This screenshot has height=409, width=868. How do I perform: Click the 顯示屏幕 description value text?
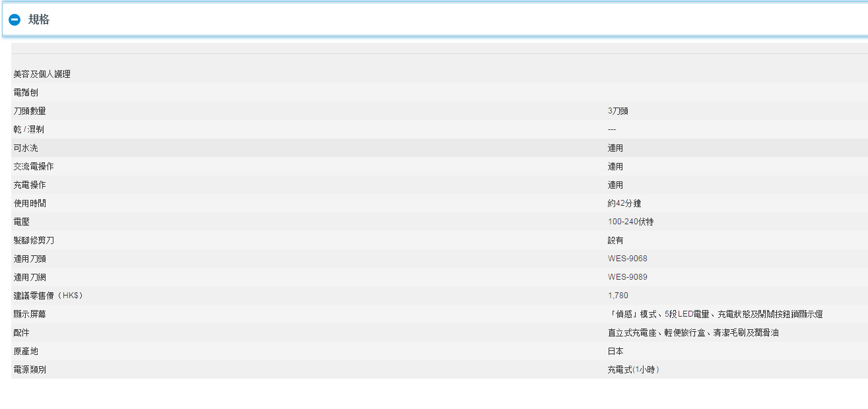[715, 315]
